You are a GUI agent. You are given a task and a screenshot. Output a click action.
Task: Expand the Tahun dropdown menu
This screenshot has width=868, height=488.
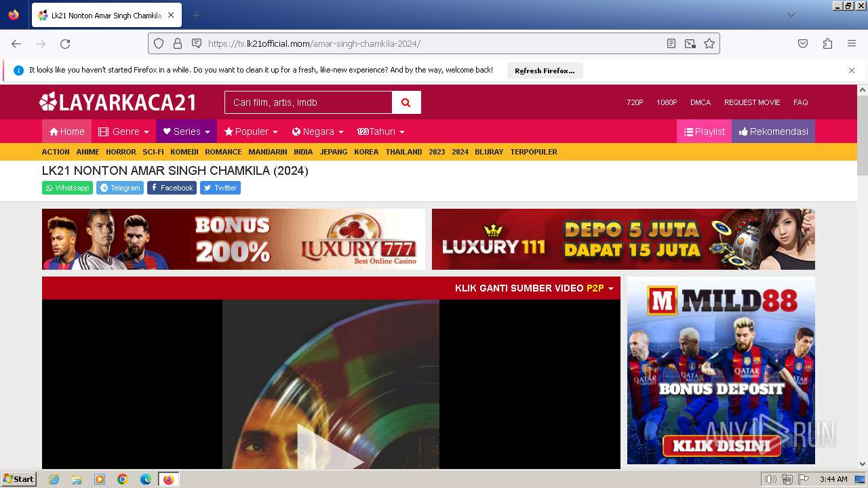pos(381,131)
